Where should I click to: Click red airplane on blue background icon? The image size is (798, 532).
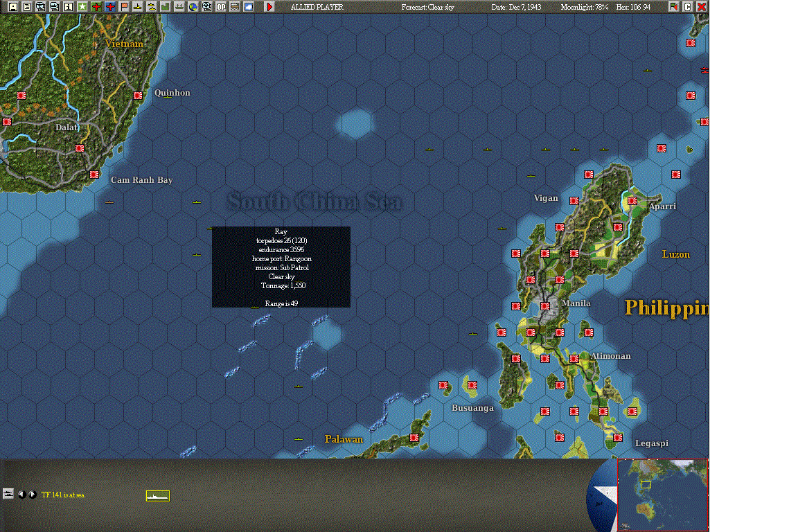pos(110,7)
